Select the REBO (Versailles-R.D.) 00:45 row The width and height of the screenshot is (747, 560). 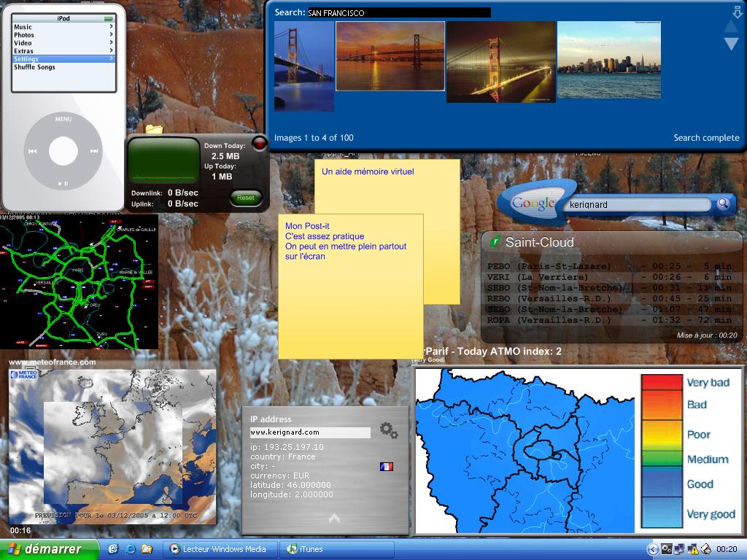[x=609, y=298]
